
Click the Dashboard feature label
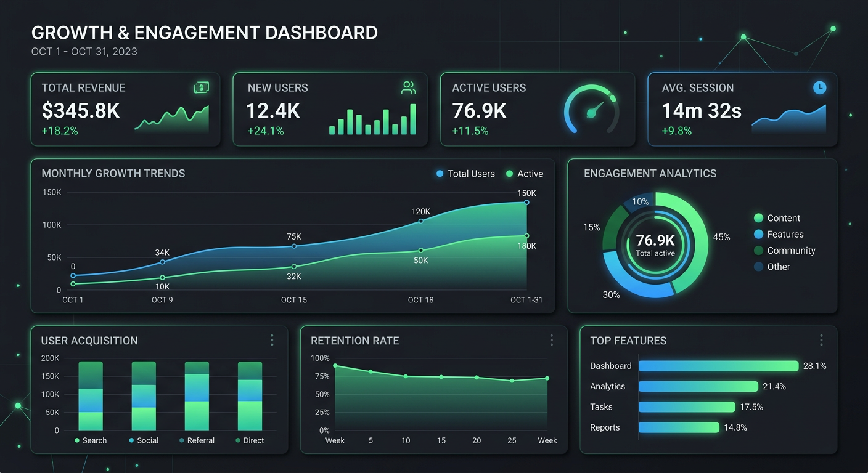click(x=610, y=365)
